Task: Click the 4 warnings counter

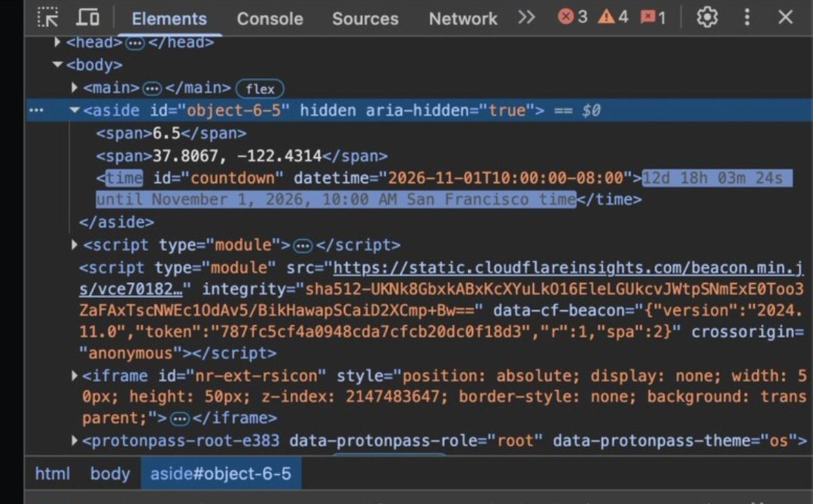Action: click(x=613, y=18)
